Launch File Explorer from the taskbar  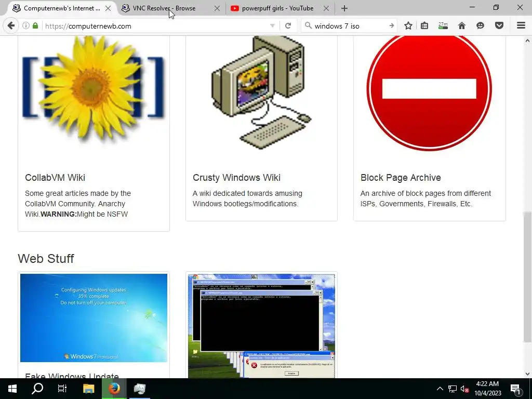point(88,389)
